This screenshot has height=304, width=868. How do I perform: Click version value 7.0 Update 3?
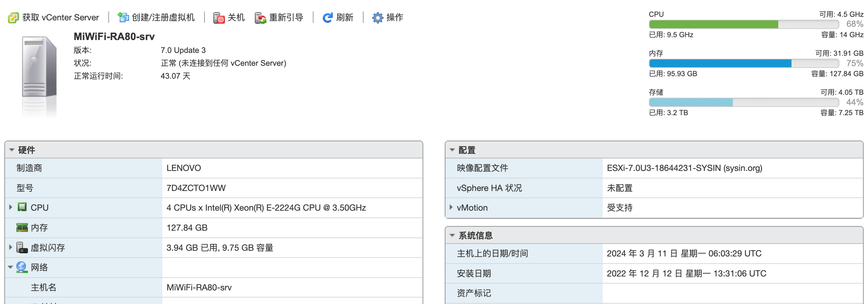183,50
